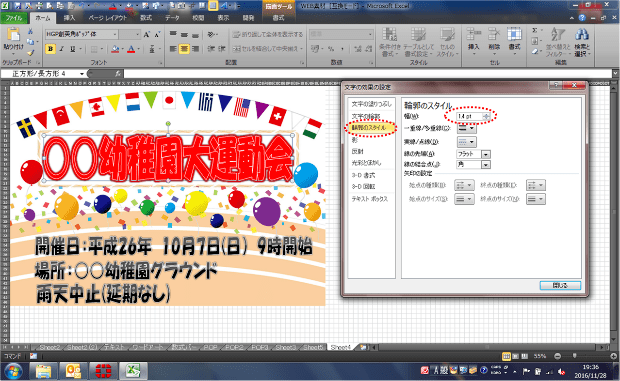Click the middle vertical align icon
The height and width of the screenshot is (381, 620).
[x=184, y=35]
